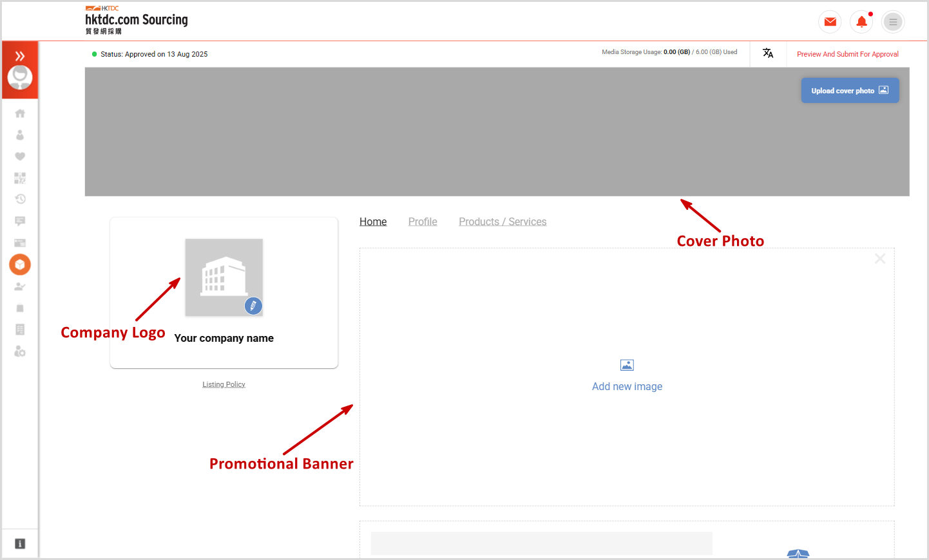
Task: Click the Your company name text
Action: click(224, 338)
